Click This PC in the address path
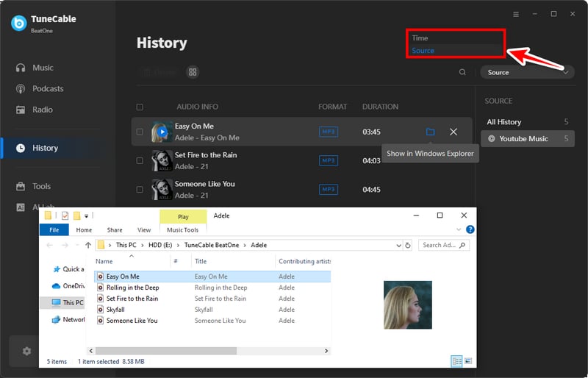The height and width of the screenshot is (378, 588). 126,245
